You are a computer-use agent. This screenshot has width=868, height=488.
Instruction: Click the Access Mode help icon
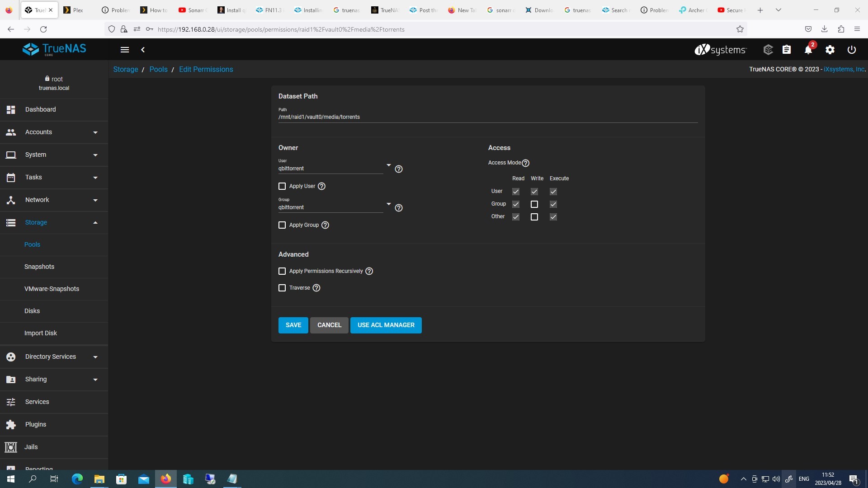click(525, 163)
